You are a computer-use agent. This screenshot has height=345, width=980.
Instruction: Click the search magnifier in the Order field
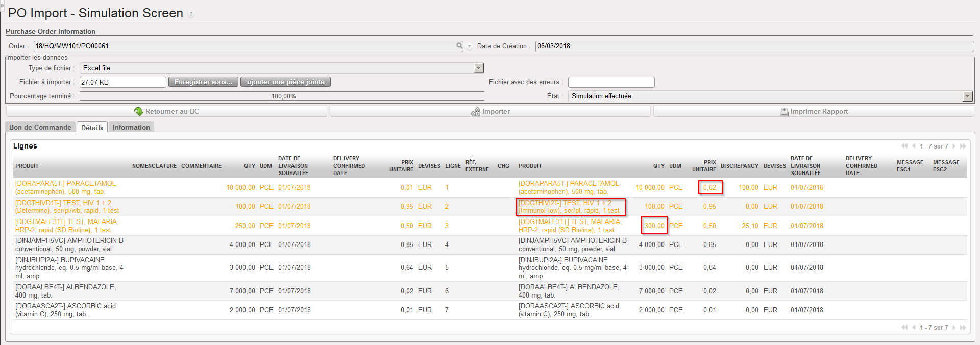459,46
